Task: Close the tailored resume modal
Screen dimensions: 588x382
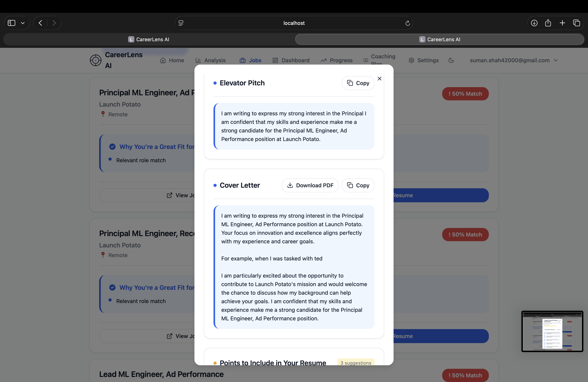Action: pos(380,79)
